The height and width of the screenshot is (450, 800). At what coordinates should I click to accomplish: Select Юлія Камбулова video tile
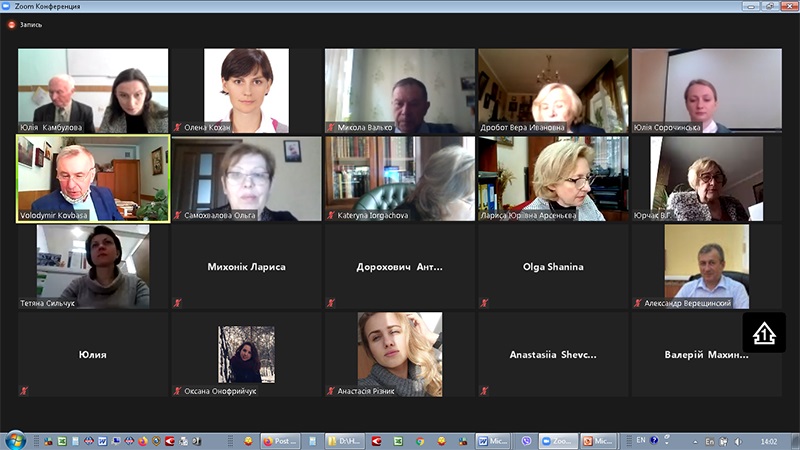pos(93,91)
